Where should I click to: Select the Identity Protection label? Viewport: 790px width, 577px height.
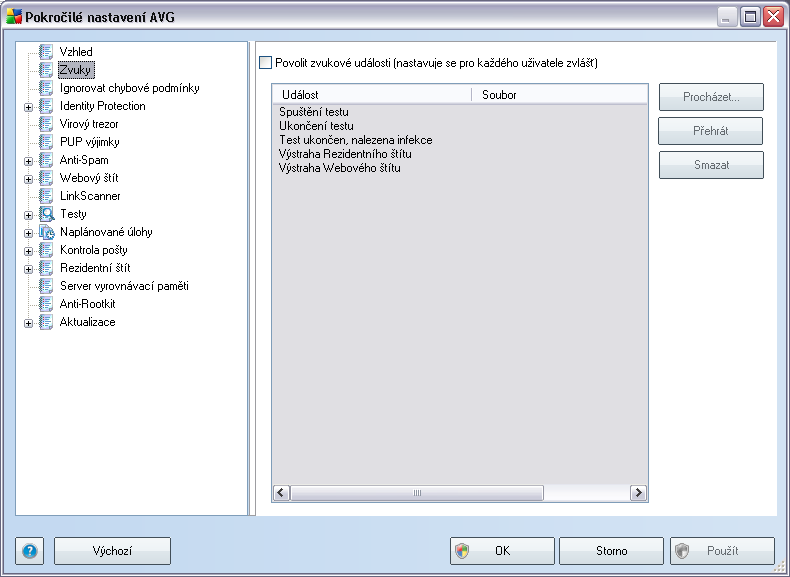tap(102, 106)
